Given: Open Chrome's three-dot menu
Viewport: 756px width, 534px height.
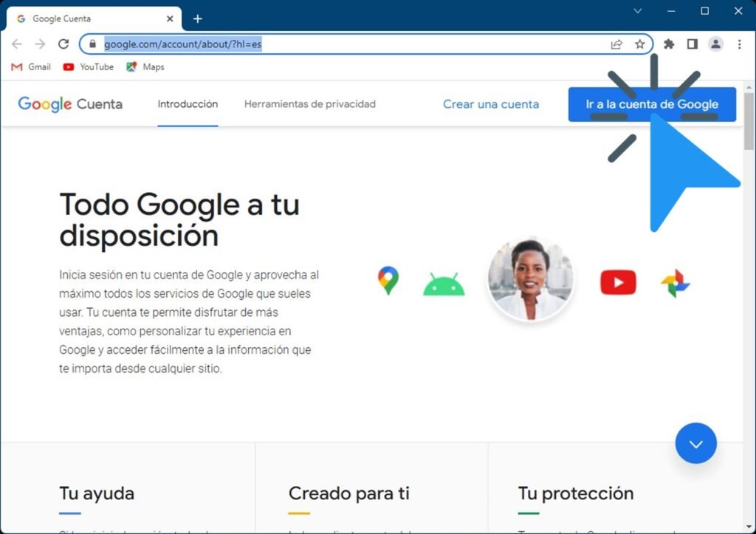Looking at the screenshot, I should [739, 44].
